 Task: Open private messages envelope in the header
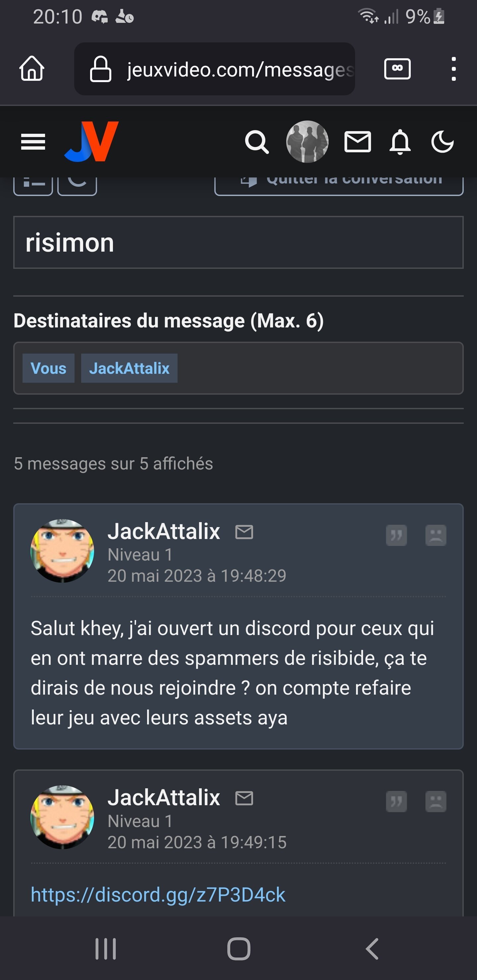click(x=357, y=142)
